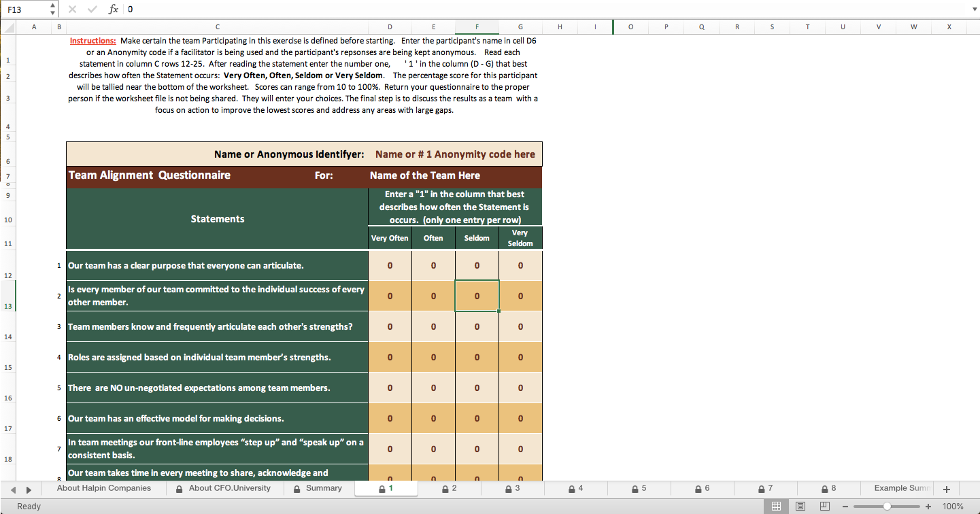Click the confirm entry checkmark icon
Viewport: 980px width, 514px height.
92,10
